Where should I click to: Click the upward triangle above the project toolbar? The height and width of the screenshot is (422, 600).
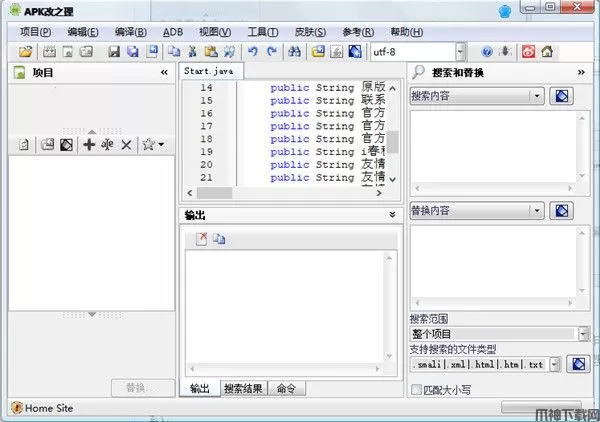(x=92, y=132)
